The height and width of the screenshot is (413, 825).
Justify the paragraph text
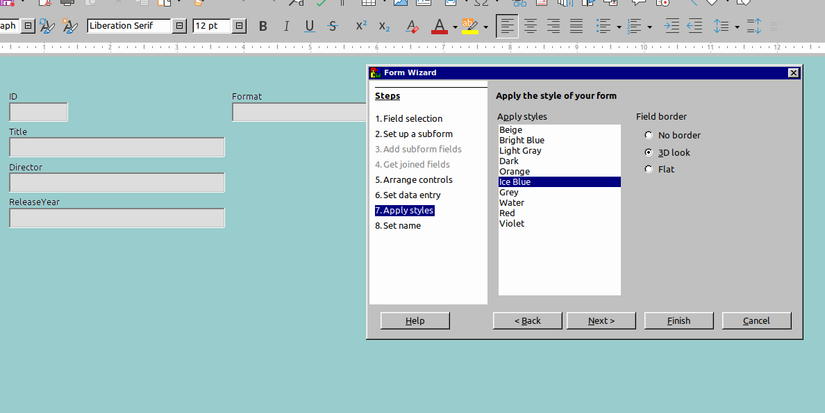tap(576, 26)
